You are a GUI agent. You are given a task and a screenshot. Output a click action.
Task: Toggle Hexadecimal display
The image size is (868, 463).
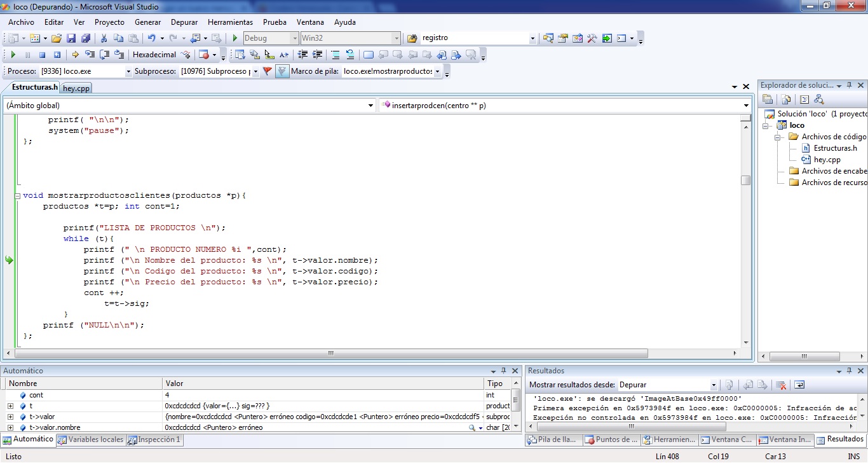pyautogui.click(x=154, y=55)
